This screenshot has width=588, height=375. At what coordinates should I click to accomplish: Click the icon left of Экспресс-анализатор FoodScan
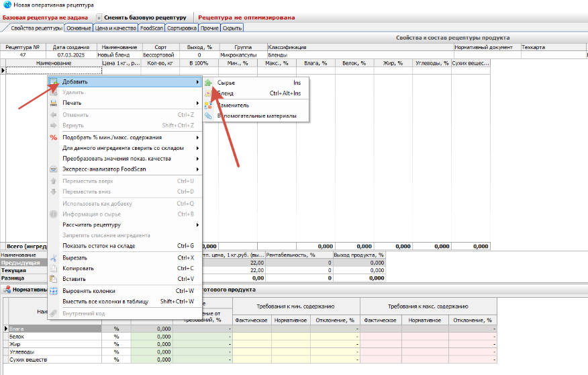[x=54, y=169]
